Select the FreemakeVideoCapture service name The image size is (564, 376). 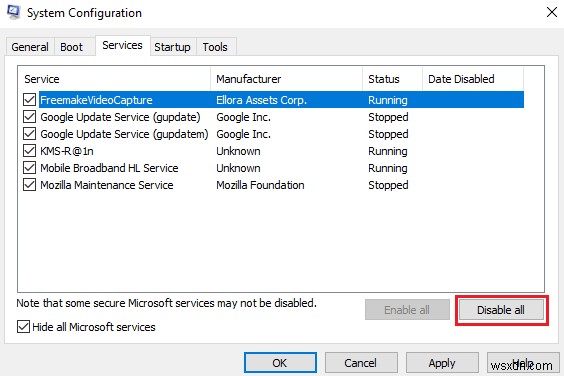(96, 100)
